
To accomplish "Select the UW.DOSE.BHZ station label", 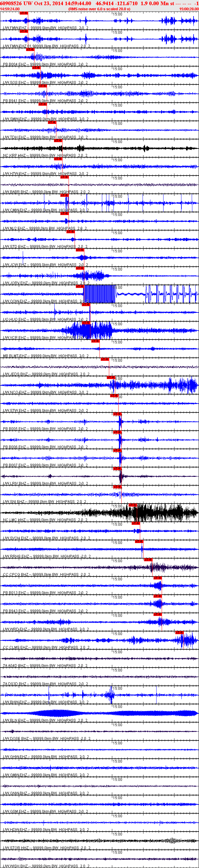I will (46, 738).
